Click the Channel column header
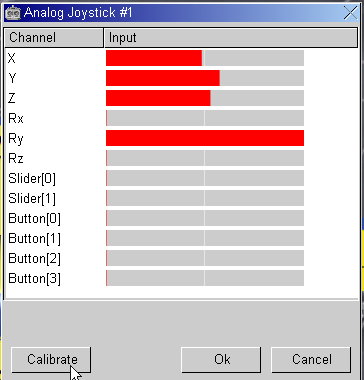 click(54, 38)
